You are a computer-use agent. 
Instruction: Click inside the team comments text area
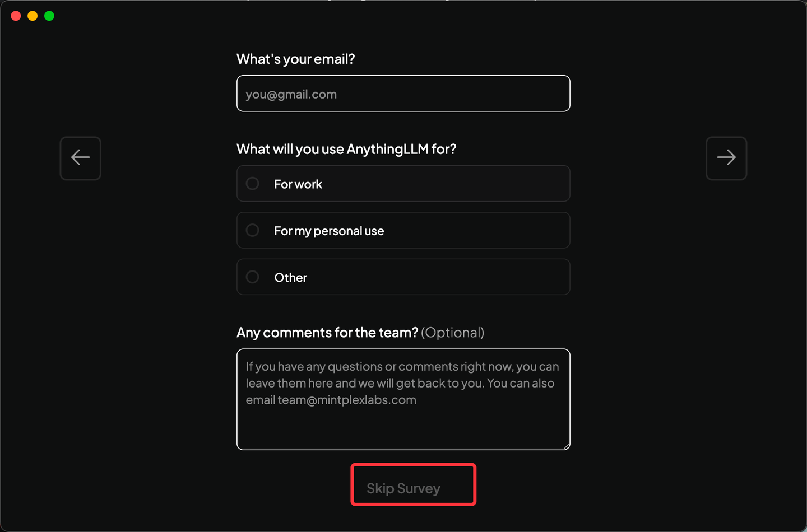pos(403,426)
